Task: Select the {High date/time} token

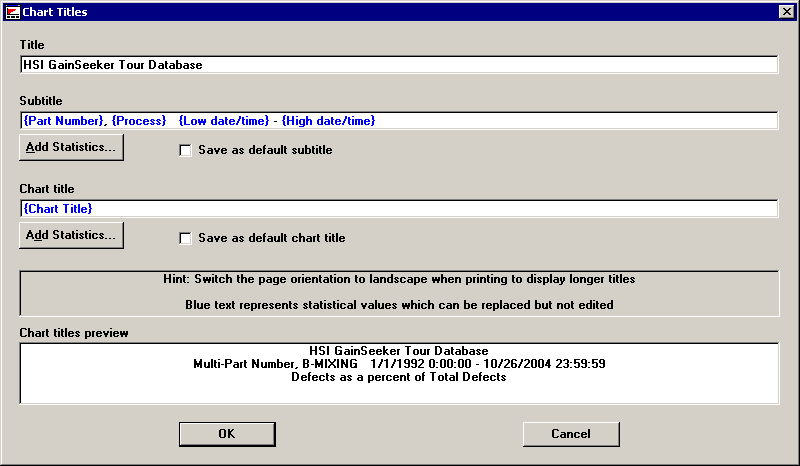Action: [x=329, y=121]
